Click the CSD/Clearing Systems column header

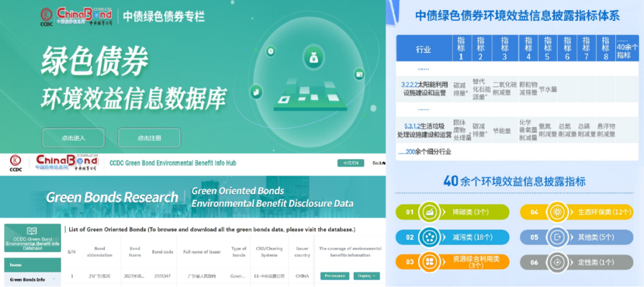pos(269,252)
